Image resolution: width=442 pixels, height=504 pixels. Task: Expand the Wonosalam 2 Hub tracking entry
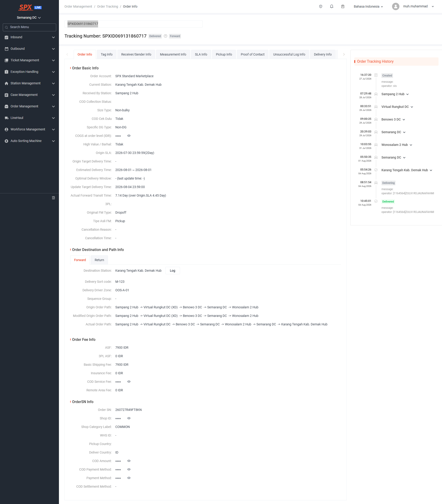point(411,145)
